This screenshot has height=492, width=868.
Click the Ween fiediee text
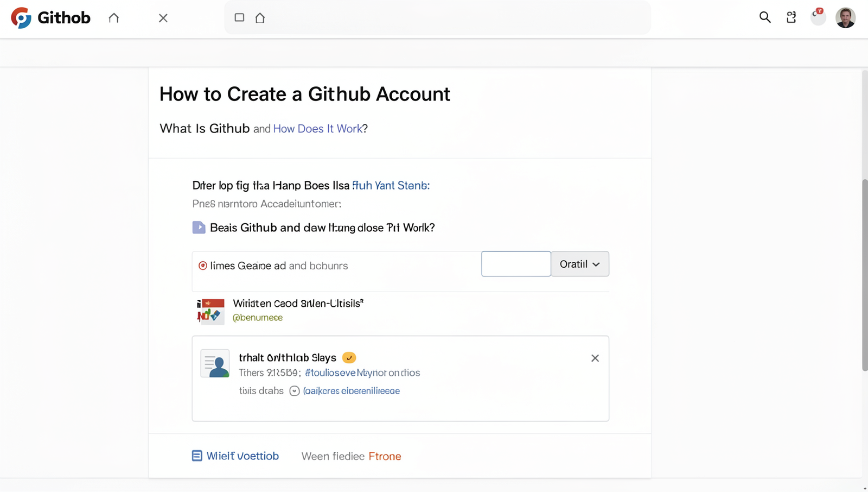tap(333, 456)
